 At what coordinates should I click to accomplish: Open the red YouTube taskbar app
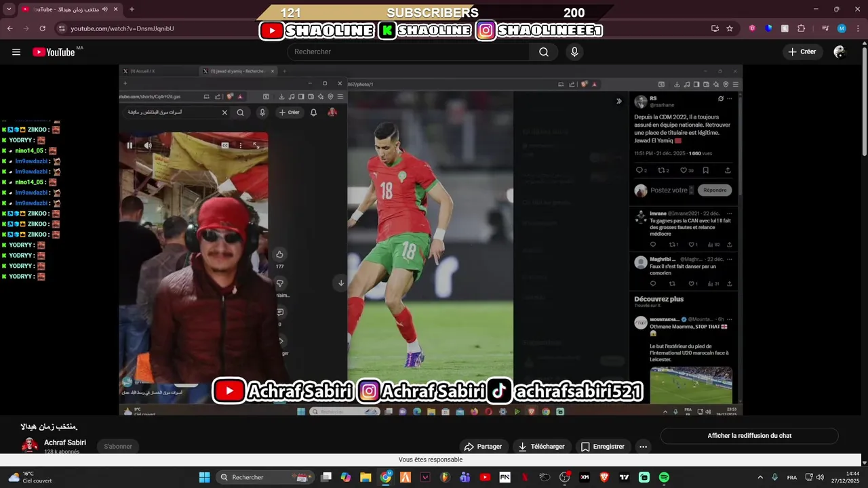tap(485, 477)
